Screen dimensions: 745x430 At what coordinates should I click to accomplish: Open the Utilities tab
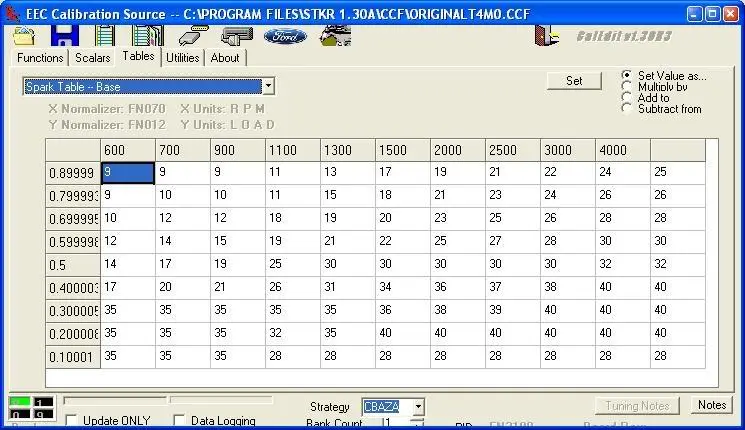182,58
